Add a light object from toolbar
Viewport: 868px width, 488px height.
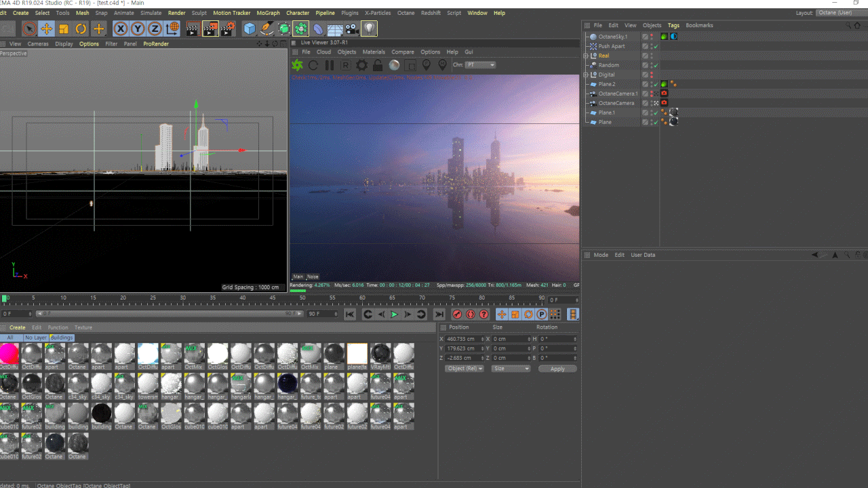369,28
